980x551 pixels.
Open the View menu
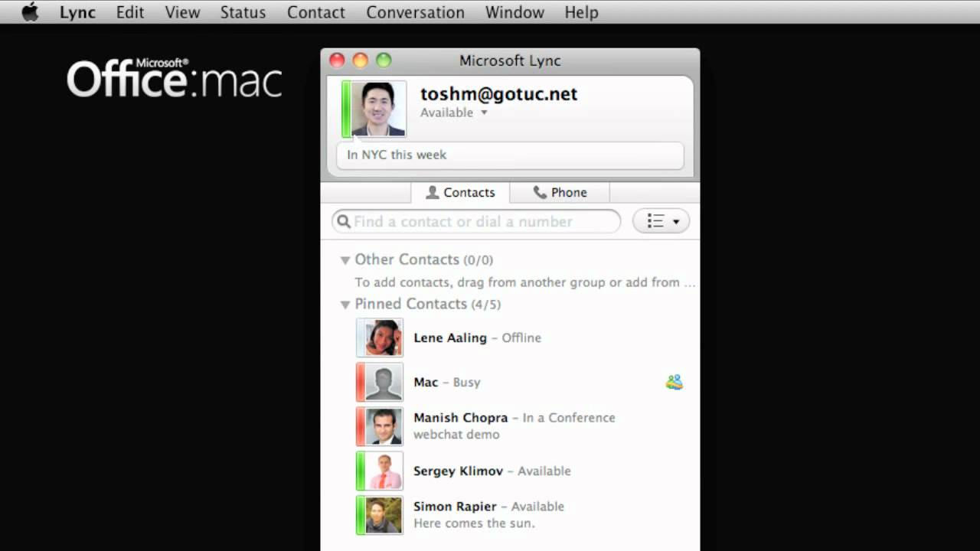(182, 12)
